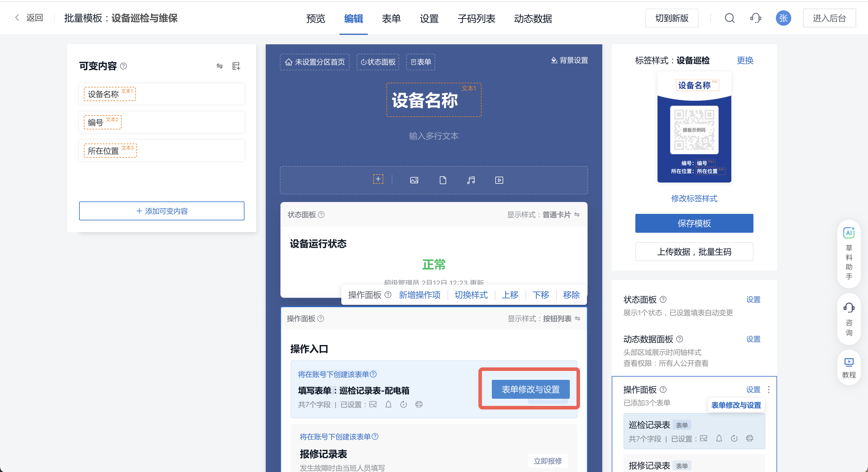Open the 张 user avatar
868x472 pixels.
784,18
